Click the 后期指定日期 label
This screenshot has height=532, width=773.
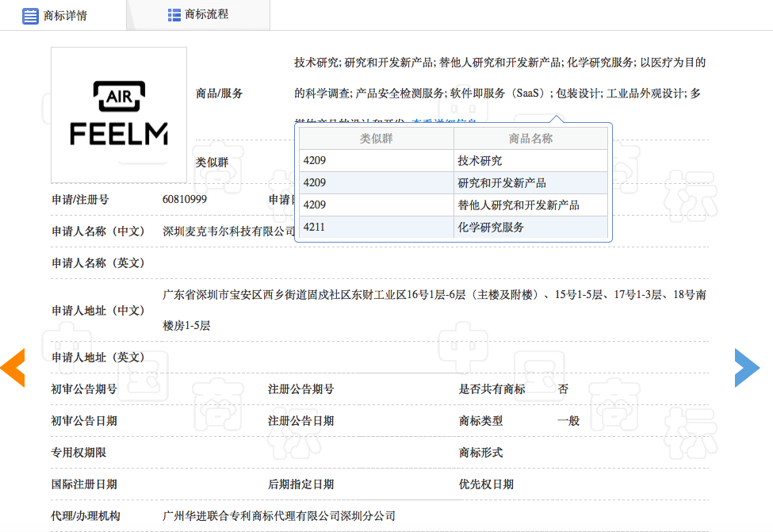click(x=300, y=484)
